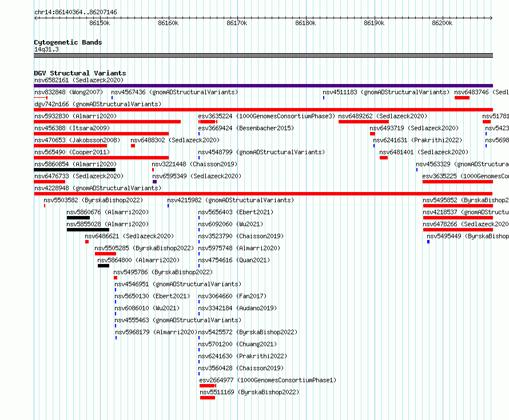Image resolution: width=509 pixels, height=420 pixels.
Task: Click the 86190k ruler position
Action: click(x=374, y=23)
